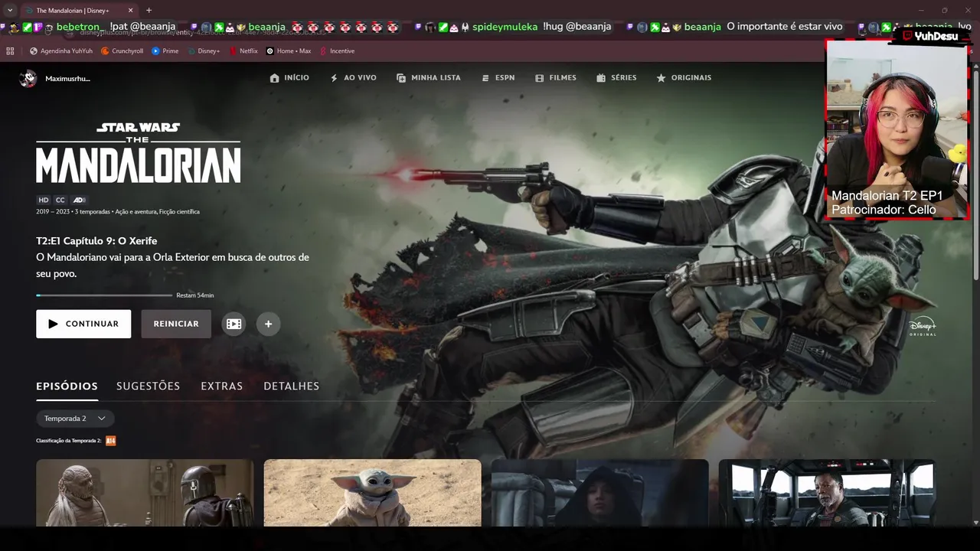Open the Filmes section
980x551 pixels.
point(555,78)
